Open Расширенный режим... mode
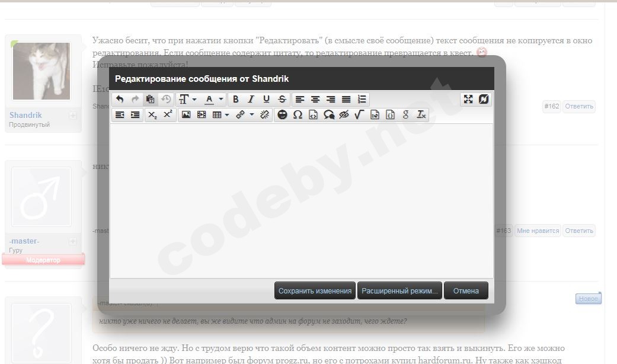The height and width of the screenshot is (364, 617). point(399,291)
